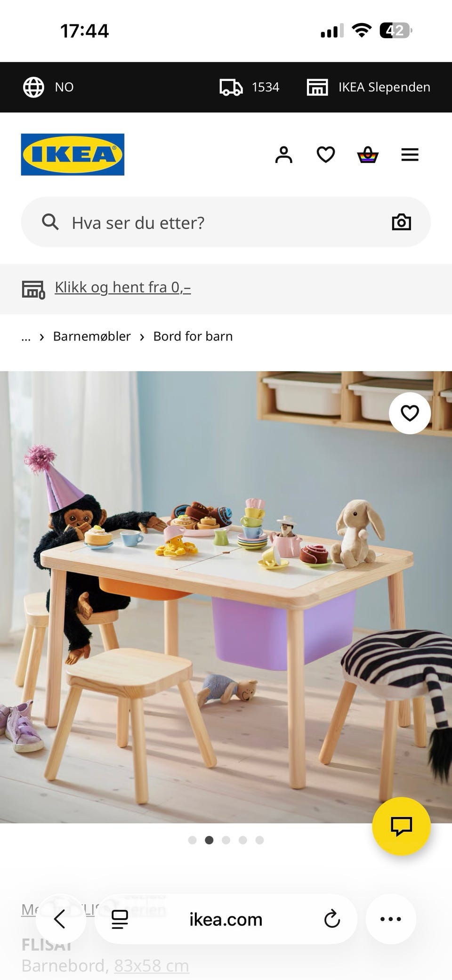The height and width of the screenshot is (980, 452).
Task: Expand the breadcrumb ellipsis
Action: click(26, 336)
